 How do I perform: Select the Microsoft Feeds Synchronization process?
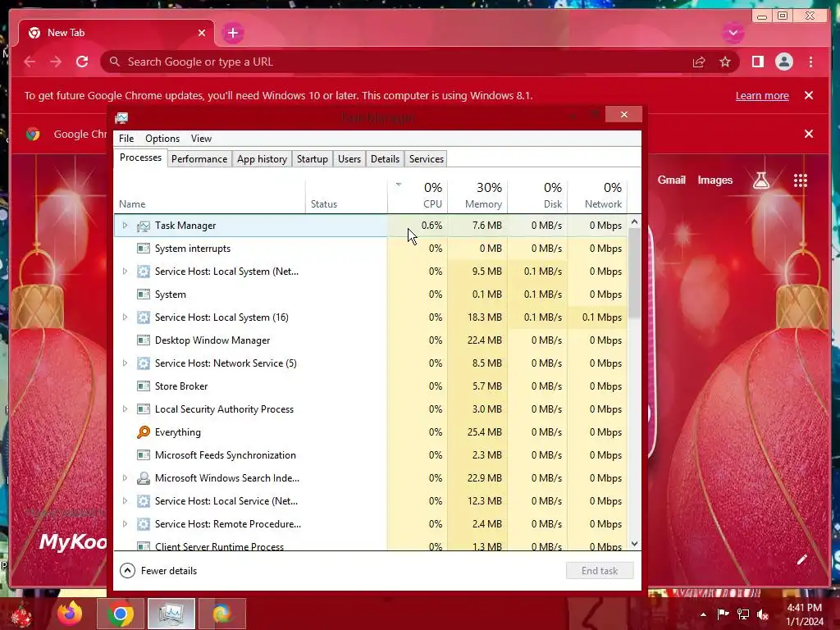point(371,455)
